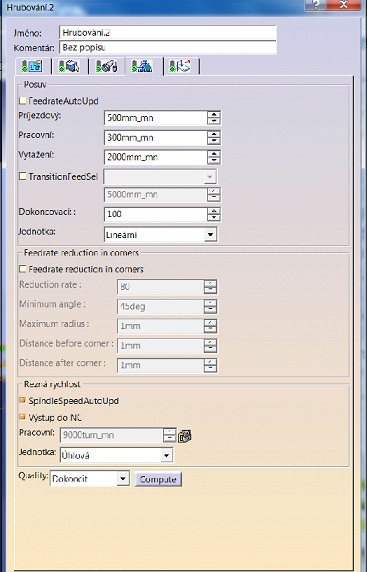
Task: Click the Compute button
Action: pos(158,479)
